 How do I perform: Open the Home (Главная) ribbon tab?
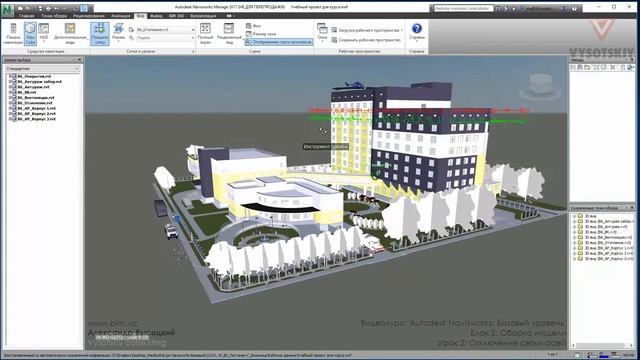[27, 16]
